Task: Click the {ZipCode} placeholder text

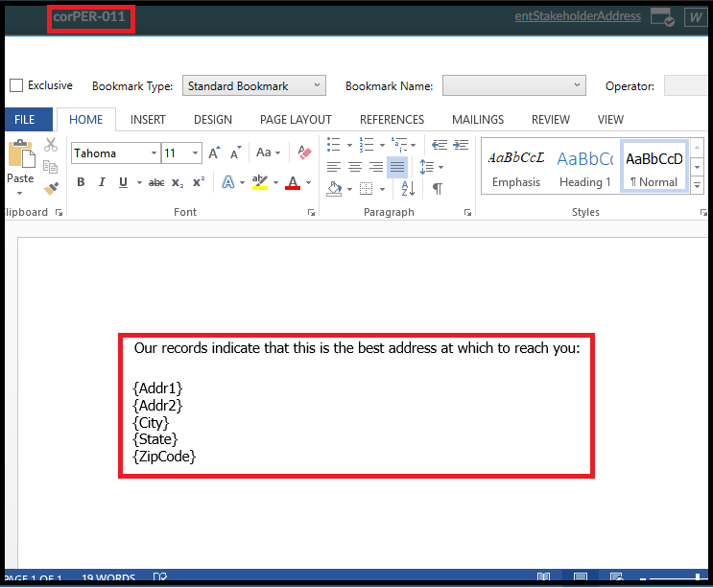Action: [x=164, y=457]
